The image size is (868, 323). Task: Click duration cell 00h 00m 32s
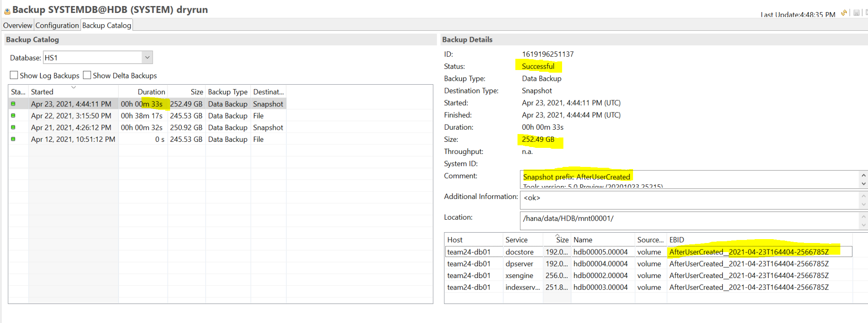pos(141,127)
